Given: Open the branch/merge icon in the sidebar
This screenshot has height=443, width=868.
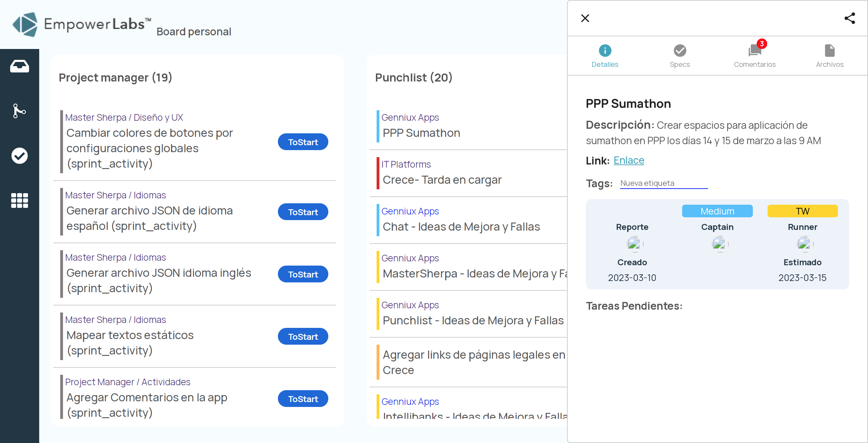Looking at the screenshot, I should coord(20,111).
